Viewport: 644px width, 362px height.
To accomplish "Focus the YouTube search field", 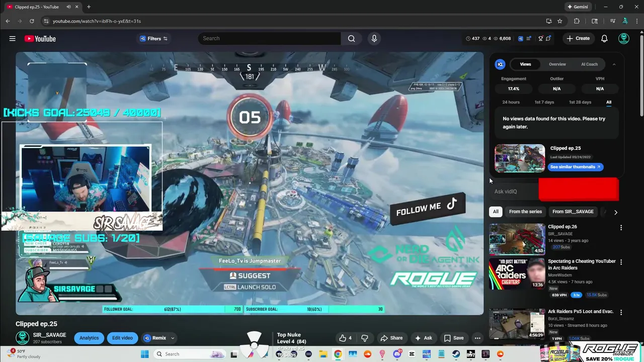I will [x=269, y=39].
